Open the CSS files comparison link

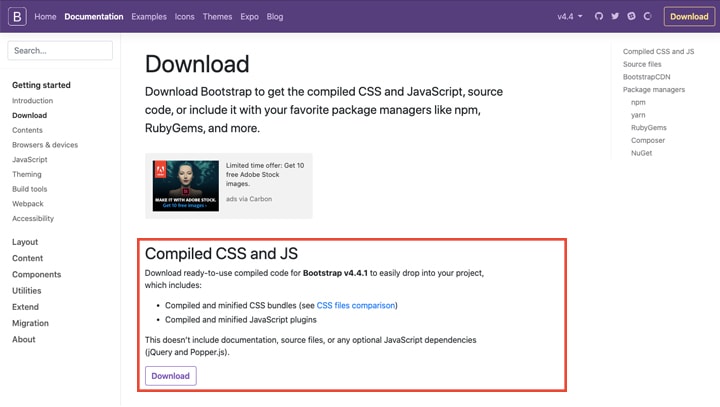356,305
